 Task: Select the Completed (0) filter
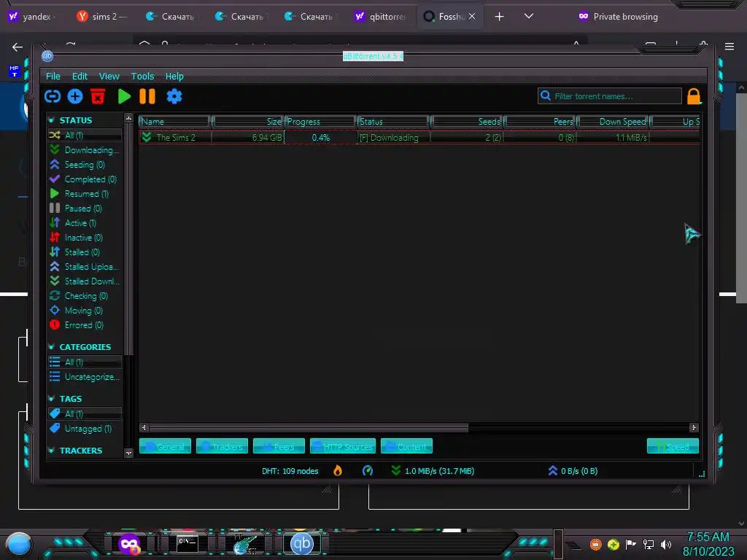[x=85, y=179]
